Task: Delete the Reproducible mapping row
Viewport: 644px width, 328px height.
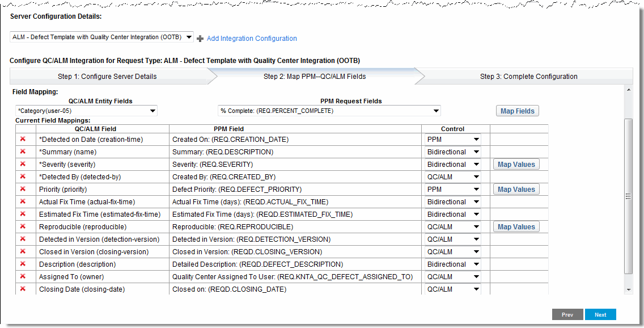Action: point(23,226)
